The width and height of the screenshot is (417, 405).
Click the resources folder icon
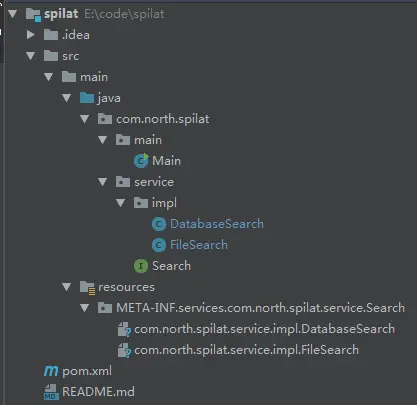(x=88, y=287)
